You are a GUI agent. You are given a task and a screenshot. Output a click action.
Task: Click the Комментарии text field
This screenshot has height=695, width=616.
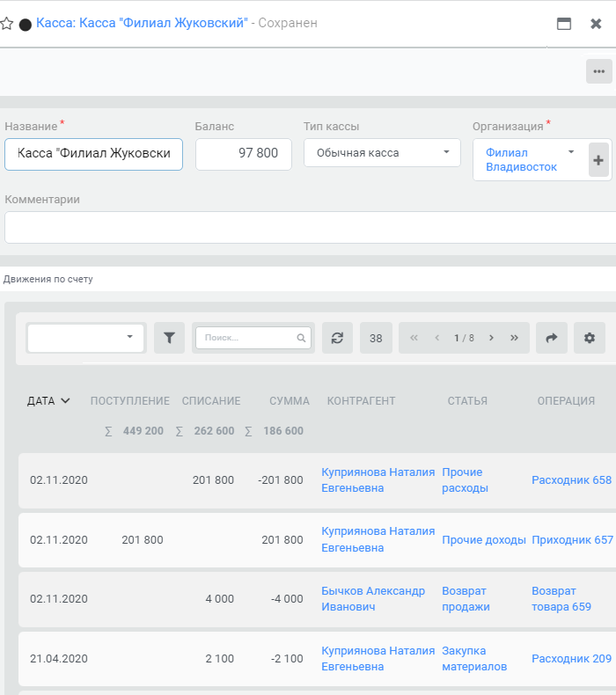click(x=310, y=227)
